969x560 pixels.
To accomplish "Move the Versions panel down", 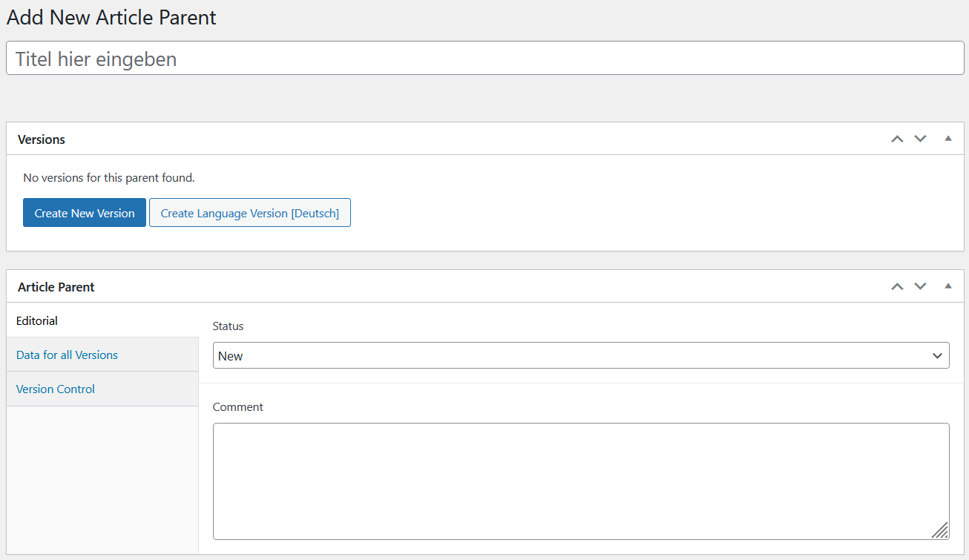I will [920, 139].
